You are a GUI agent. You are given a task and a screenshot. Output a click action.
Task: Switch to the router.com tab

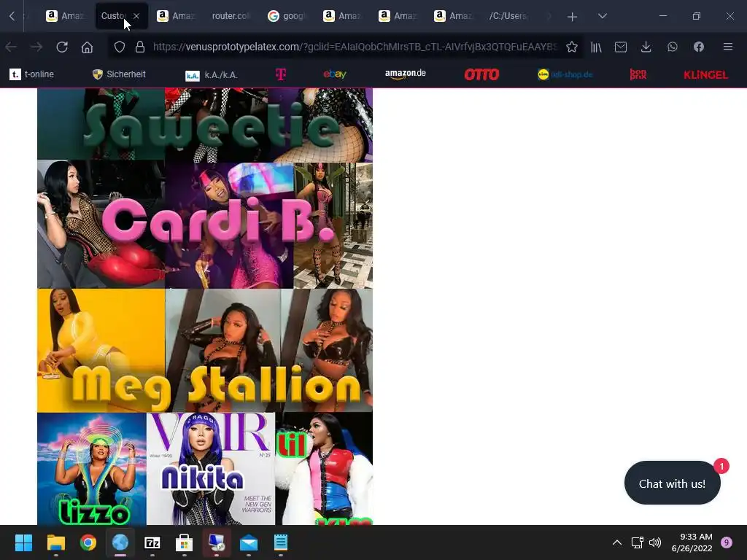pyautogui.click(x=231, y=16)
